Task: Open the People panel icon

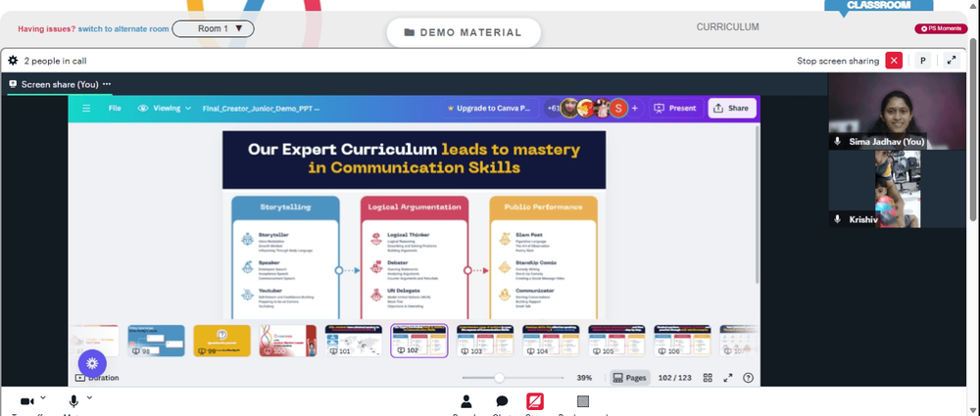Action: [466, 401]
